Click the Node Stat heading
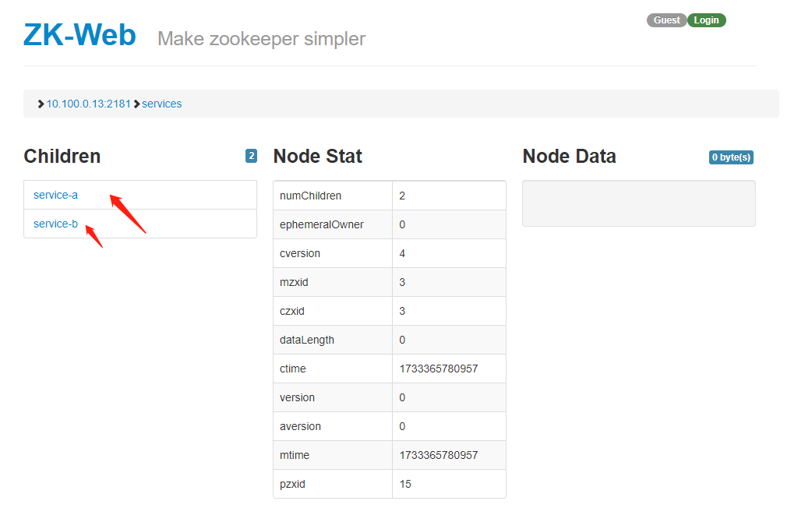812x508 pixels. point(317,156)
